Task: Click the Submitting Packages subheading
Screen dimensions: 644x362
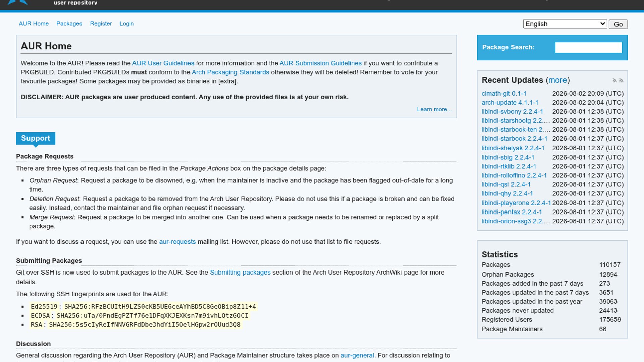Action: [49, 261]
